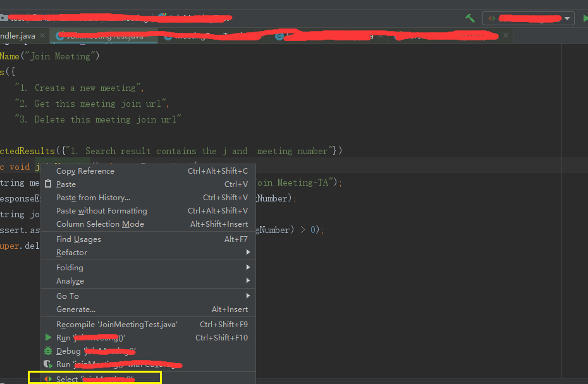Expand the Analyze submenu
The width and height of the screenshot is (588, 384).
[148, 281]
